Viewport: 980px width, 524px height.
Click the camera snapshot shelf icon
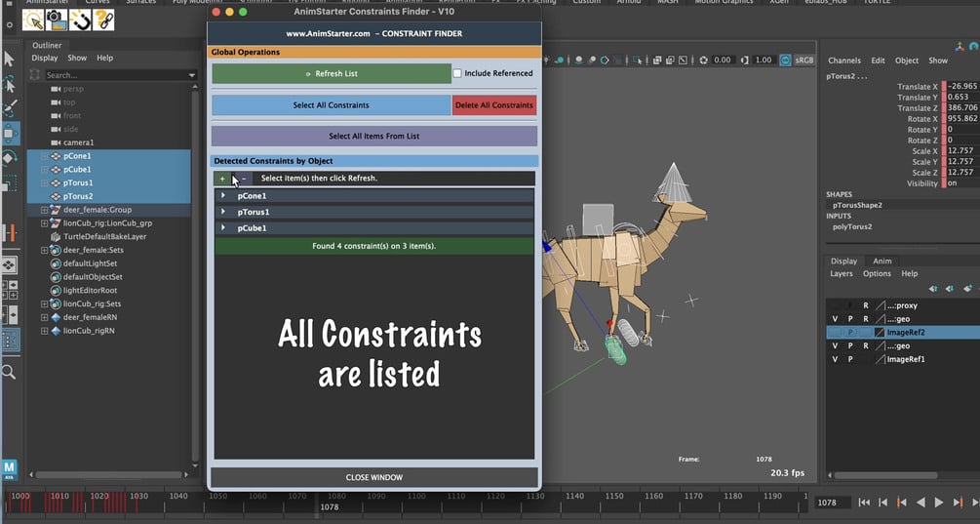(x=57, y=20)
